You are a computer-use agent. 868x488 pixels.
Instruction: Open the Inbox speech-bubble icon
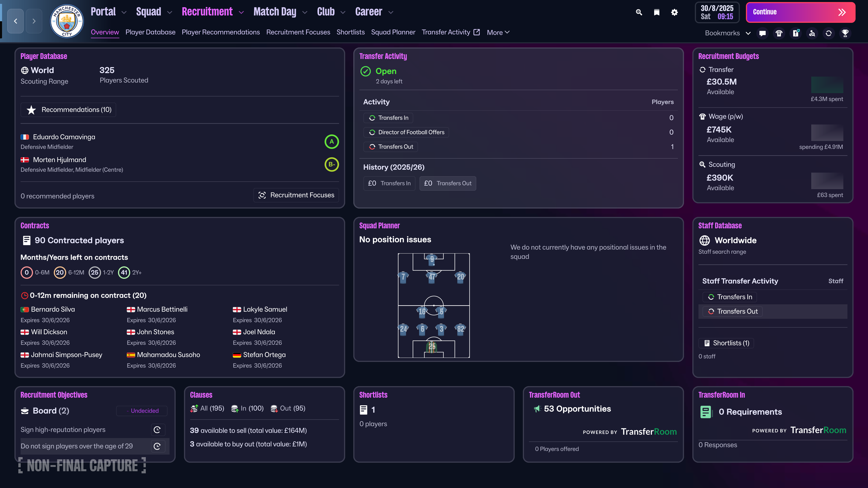tap(762, 33)
